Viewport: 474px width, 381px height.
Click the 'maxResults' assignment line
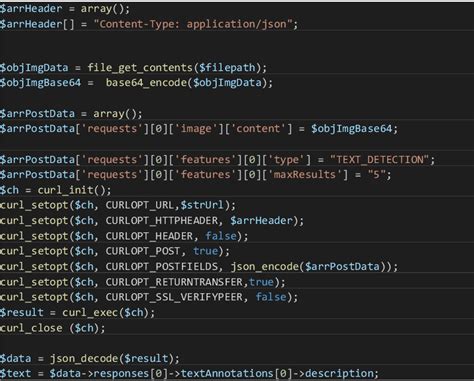(196, 175)
